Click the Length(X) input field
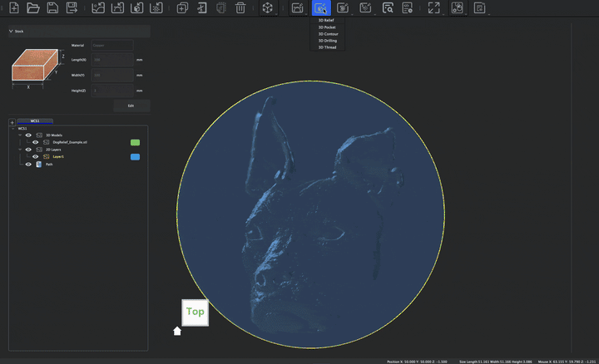599x364 pixels. pyautogui.click(x=112, y=60)
